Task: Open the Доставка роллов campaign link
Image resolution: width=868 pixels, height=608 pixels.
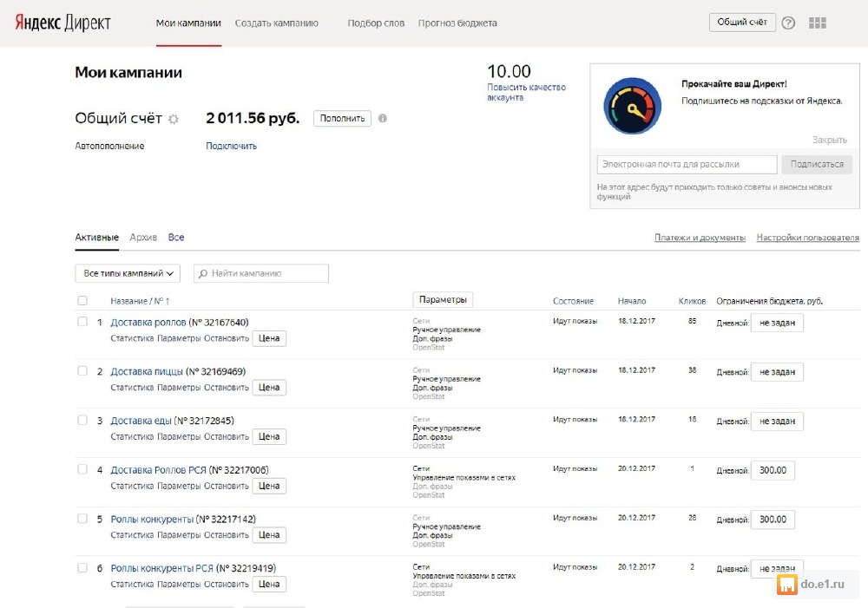Action: tap(148, 322)
